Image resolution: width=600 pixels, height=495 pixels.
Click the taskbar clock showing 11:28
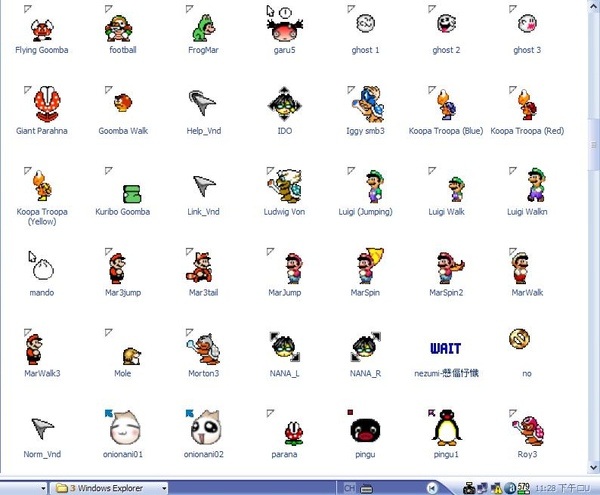[x=562, y=488]
